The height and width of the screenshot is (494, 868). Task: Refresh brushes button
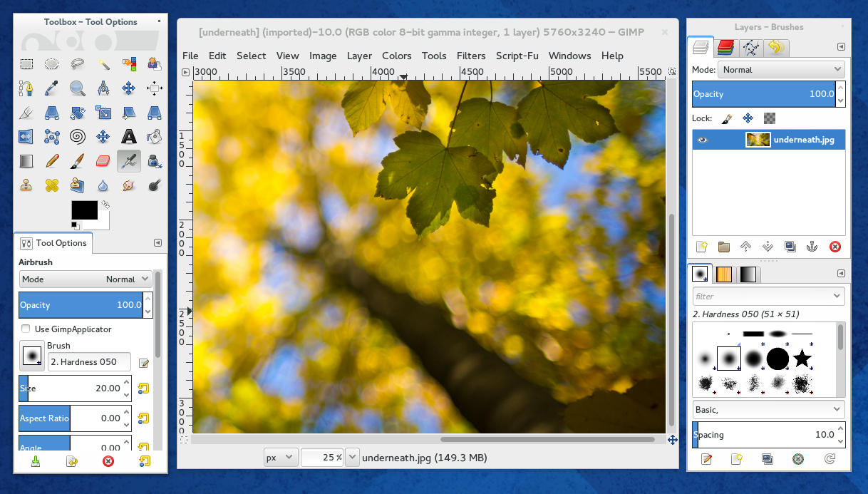point(830,459)
